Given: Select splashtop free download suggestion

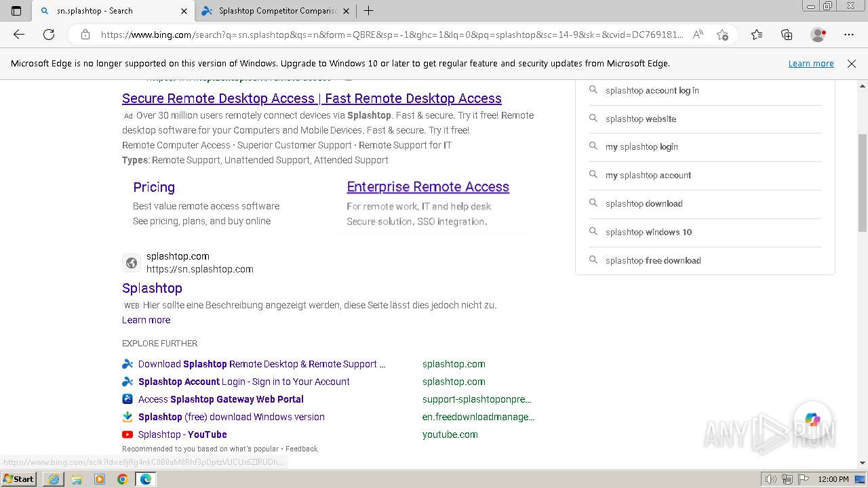Looking at the screenshot, I should pyautogui.click(x=653, y=260).
